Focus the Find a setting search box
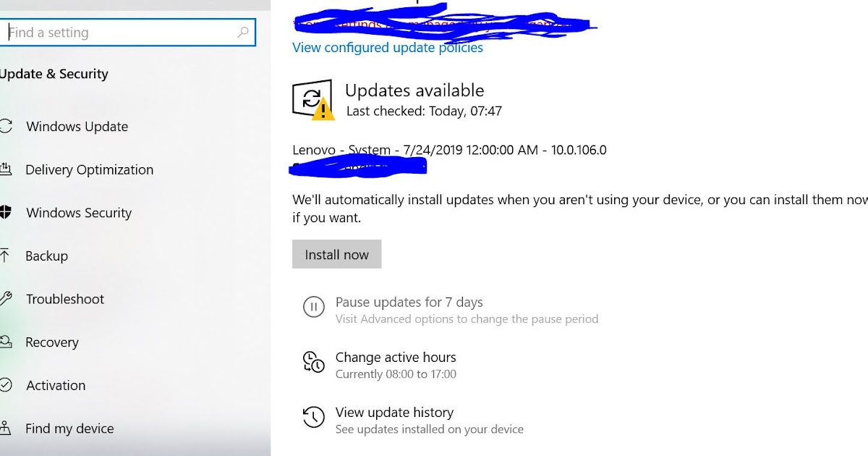The width and height of the screenshot is (868, 456). 127,32
